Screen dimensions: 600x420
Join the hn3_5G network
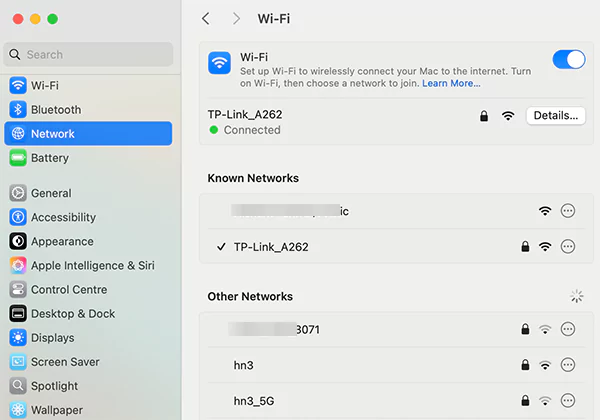point(396,400)
